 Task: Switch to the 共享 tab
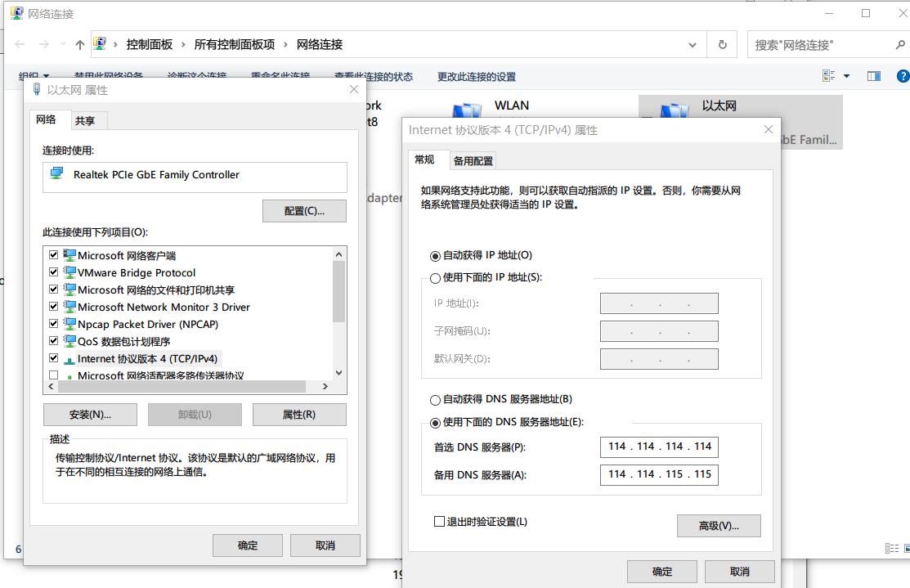tap(87, 119)
